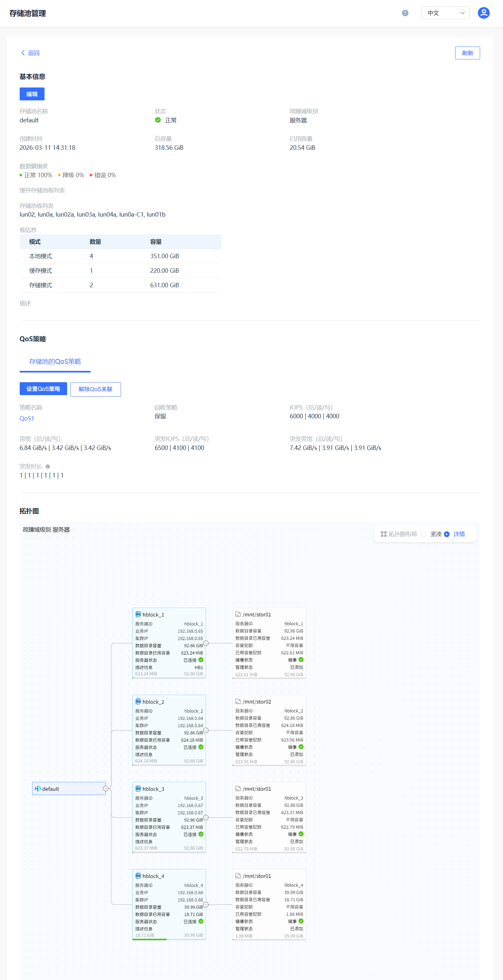This screenshot has height=980, width=503.
Task: Click the 编辑 button
Action: [32, 94]
